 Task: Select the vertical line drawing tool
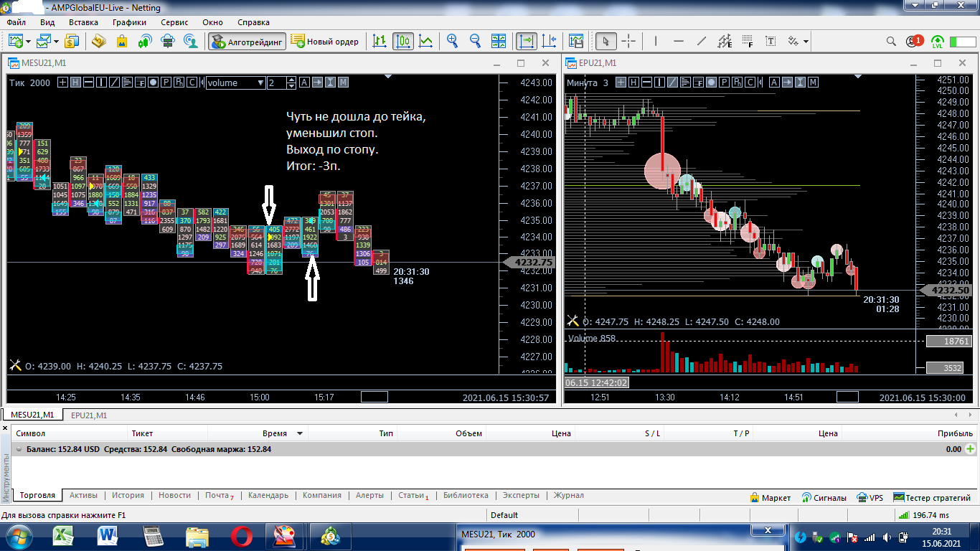(x=656, y=41)
